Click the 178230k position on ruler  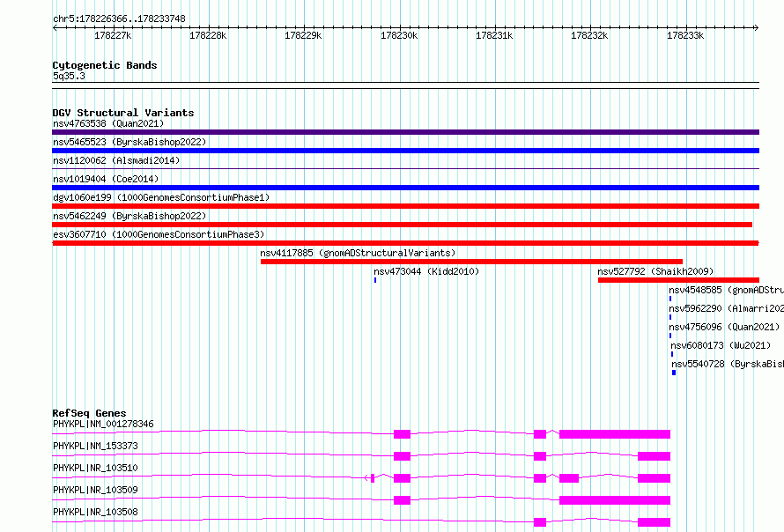[399, 35]
